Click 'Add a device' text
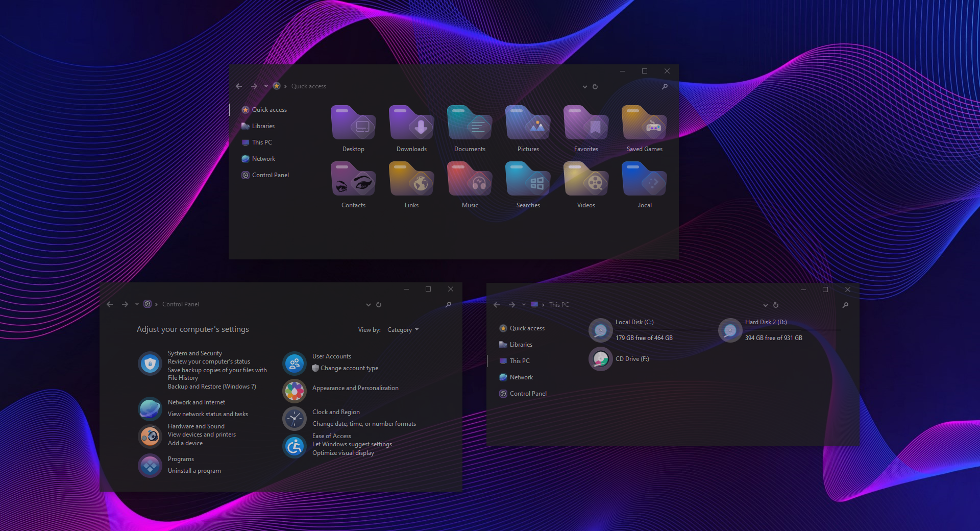 coord(185,443)
